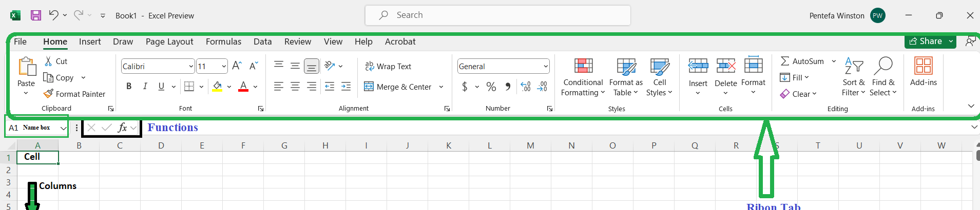This screenshot has height=210, width=980.
Task: Apply the yellow fill color swatch
Action: click(218, 87)
